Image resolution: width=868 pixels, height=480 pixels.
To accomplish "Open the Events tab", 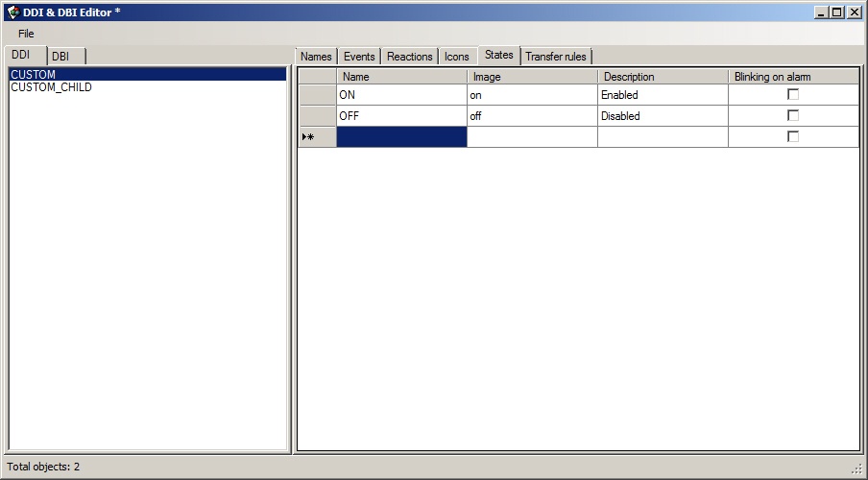I will [359, 57].
